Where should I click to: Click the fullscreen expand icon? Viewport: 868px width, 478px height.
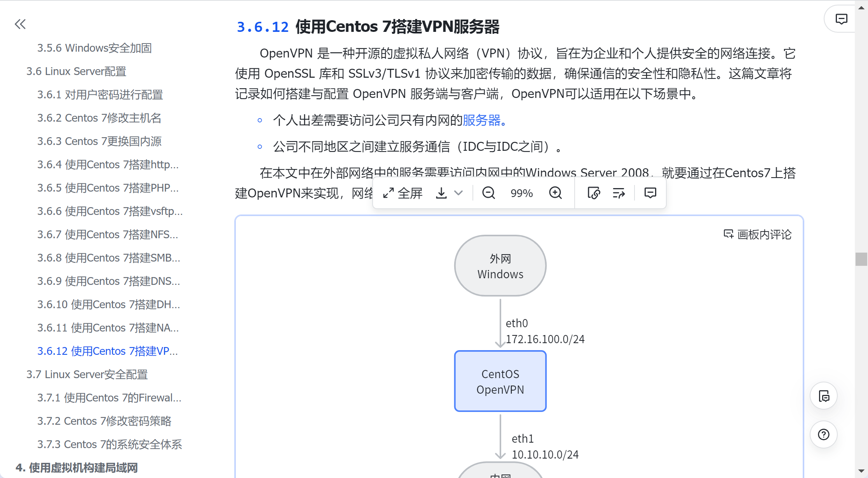click(388, 193)
